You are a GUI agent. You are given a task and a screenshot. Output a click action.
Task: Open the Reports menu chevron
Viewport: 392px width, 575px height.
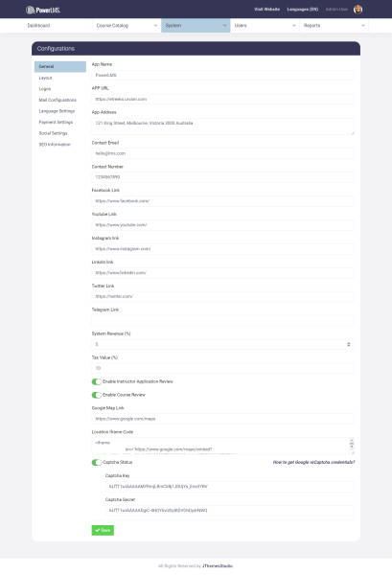tap(363, 26)
